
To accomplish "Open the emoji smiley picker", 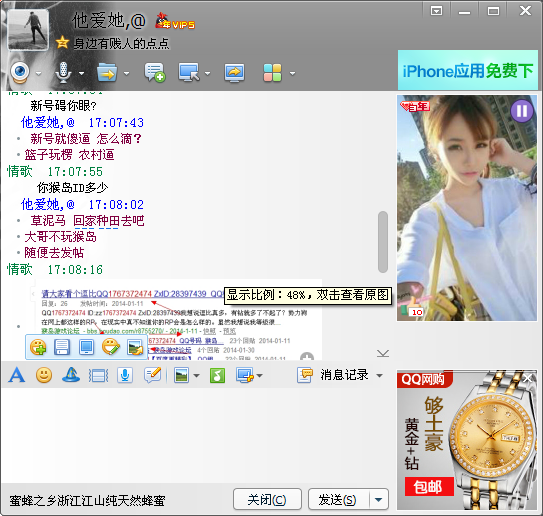I will (x=44, y=375).
